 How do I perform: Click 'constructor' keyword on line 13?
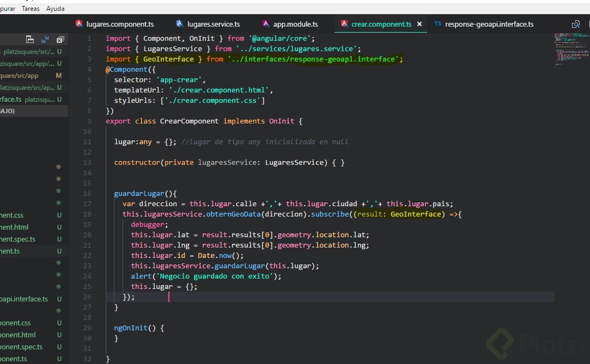coord(137,162)
